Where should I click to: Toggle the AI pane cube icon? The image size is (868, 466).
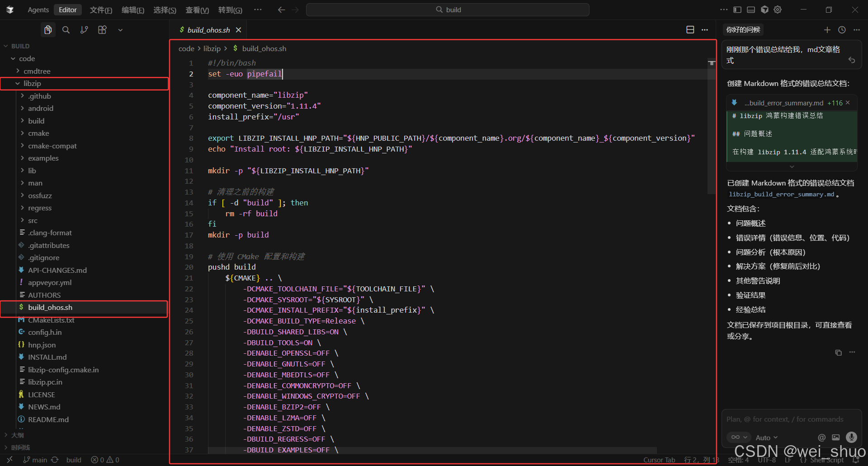[x=764, y=10]
